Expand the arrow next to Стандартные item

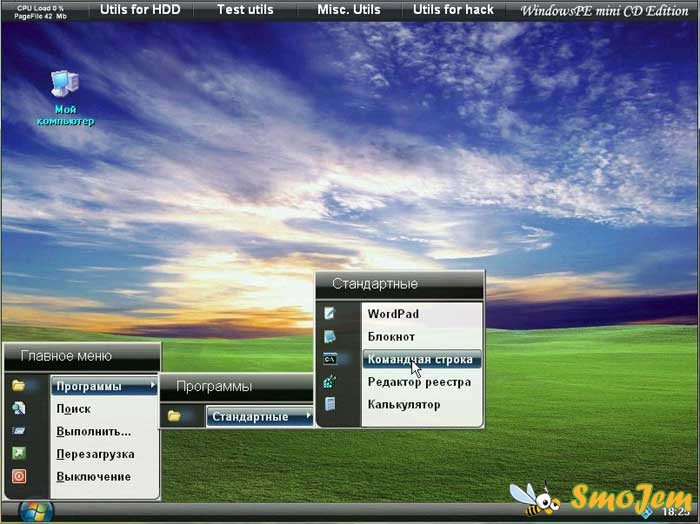(308, 416)
